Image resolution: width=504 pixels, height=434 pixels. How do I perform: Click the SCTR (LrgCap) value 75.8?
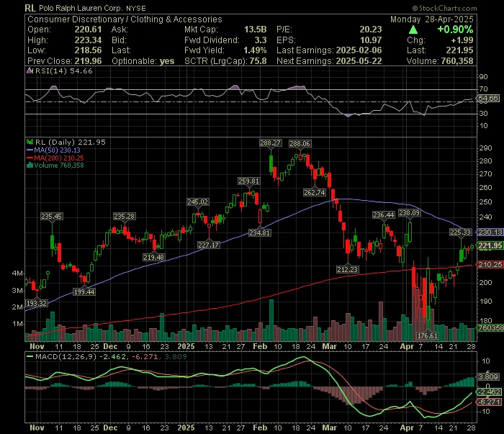coord(258,61)
